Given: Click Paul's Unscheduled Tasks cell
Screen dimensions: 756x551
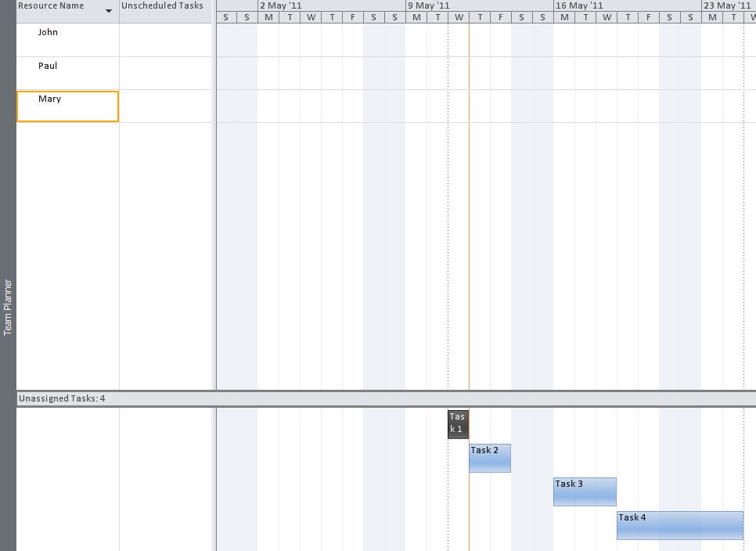Looking at the screenshot, I should click(165, 73).
